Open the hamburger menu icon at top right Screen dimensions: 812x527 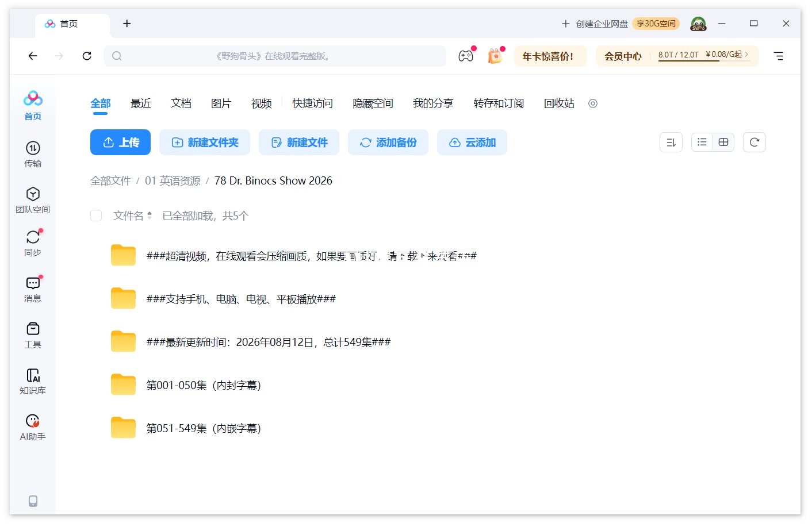(779, 56)
